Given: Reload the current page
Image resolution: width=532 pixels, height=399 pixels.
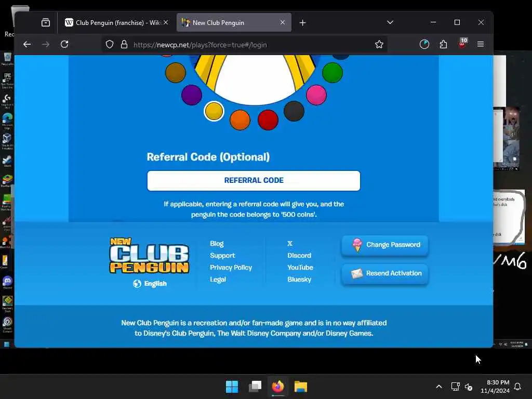Looking at the screenshot, I should 64,45.
